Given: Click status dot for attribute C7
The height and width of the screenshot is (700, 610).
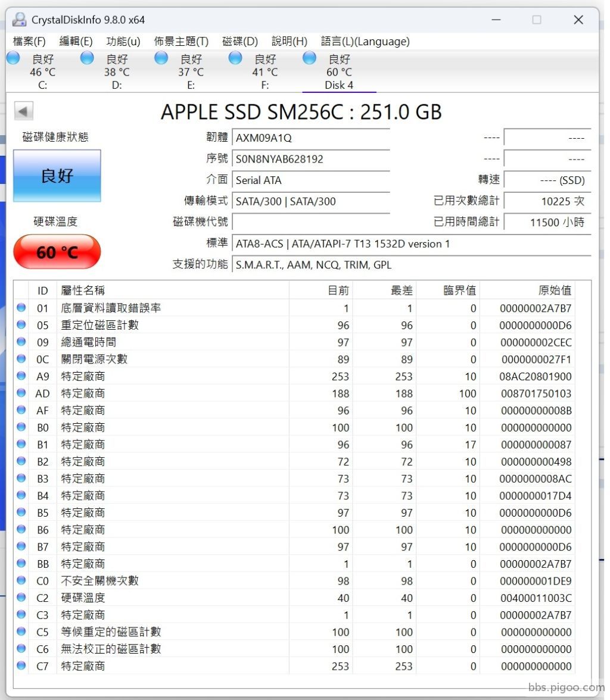Looking at the screenshot, I should (21, 665).
